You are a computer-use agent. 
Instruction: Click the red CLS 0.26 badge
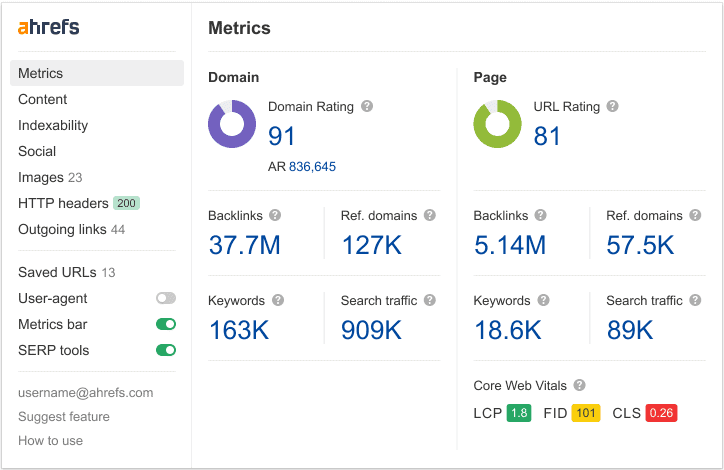coord(661,413)
